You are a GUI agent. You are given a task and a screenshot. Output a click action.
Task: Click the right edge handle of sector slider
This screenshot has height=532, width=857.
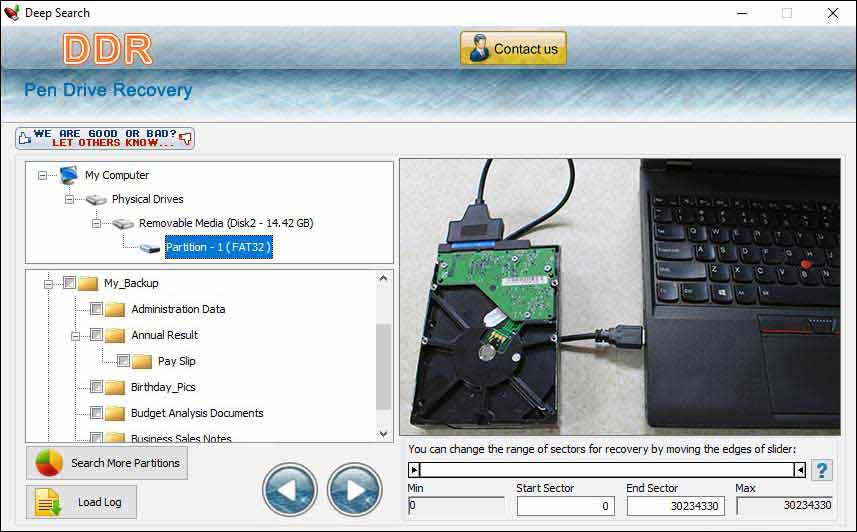(x=799, y=469)
